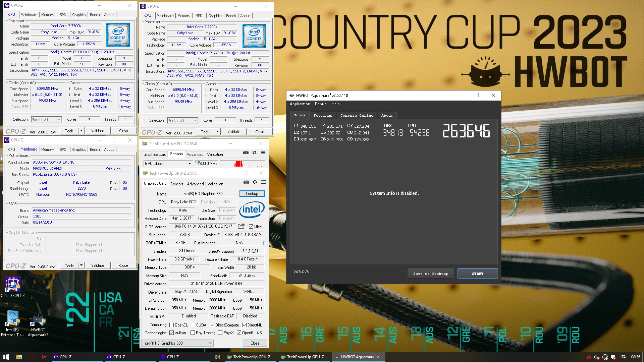Click the Lookup button in GPU-Z

(x=252, y=194)
